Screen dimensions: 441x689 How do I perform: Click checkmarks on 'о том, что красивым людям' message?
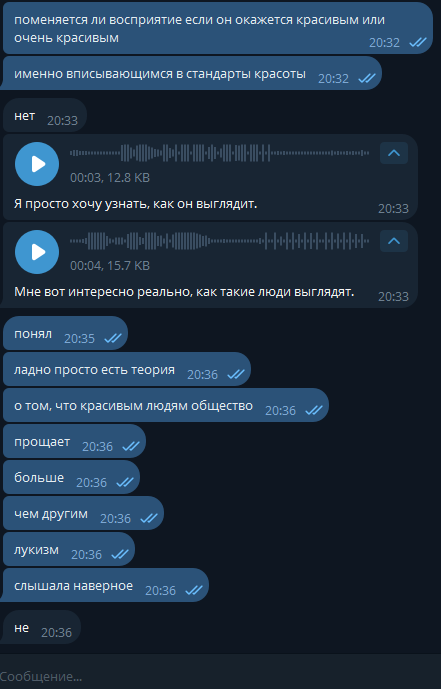tap(314, 410)
